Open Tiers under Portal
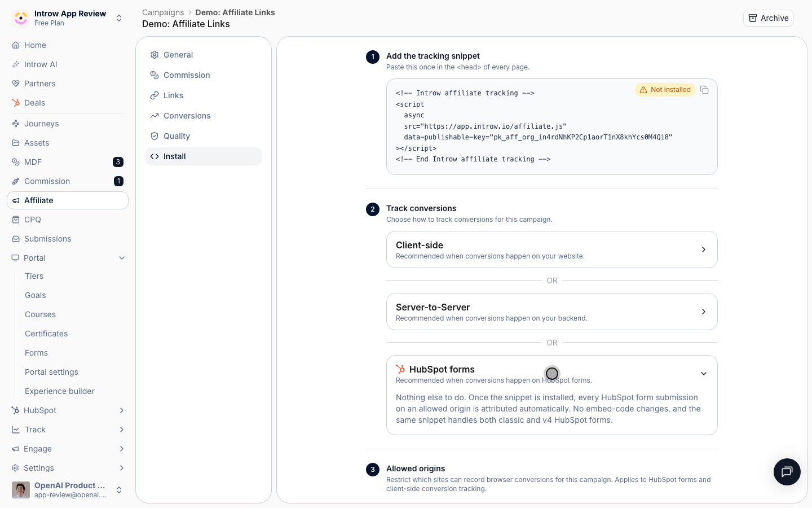812x508 pixels. click(34, 276)
